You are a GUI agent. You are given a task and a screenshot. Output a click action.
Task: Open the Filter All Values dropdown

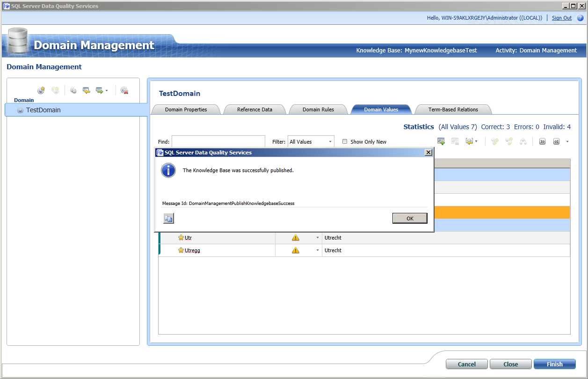tap(311, 141)
